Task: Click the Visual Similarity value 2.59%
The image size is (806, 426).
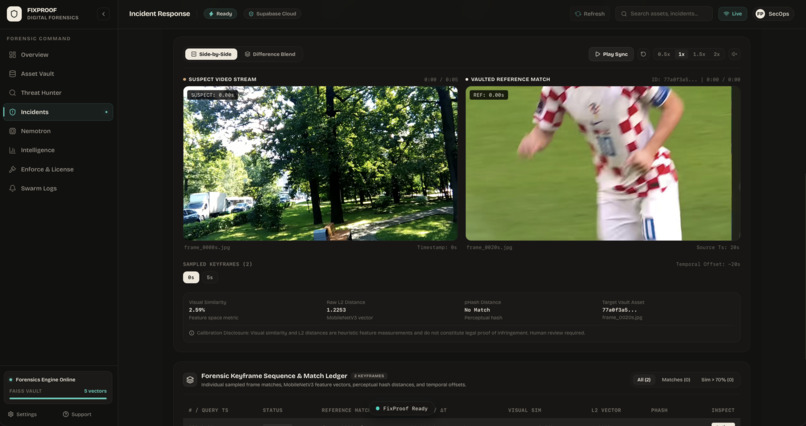Action: 197,310
